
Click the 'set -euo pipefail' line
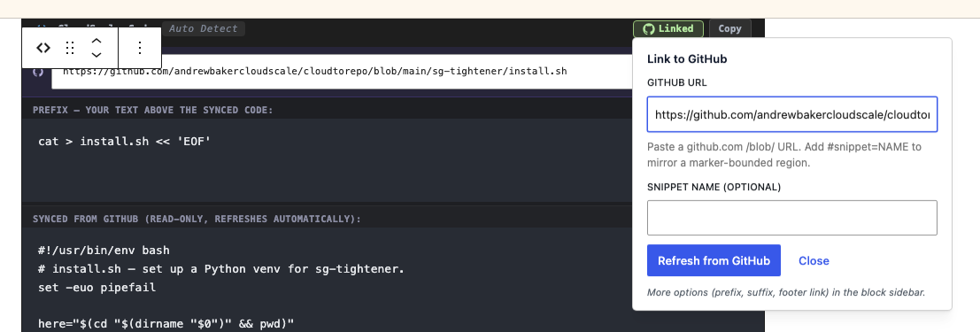(x=96, y=288)
